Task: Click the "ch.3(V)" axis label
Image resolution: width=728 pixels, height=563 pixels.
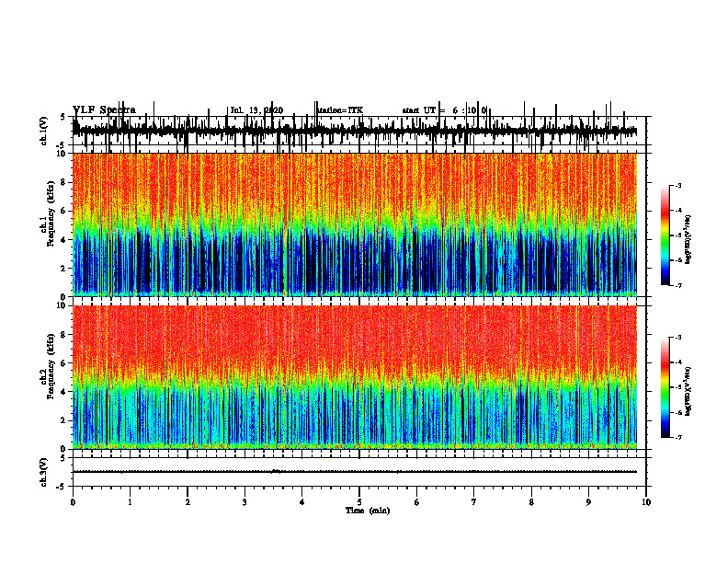Action: (x=44, y=472)
